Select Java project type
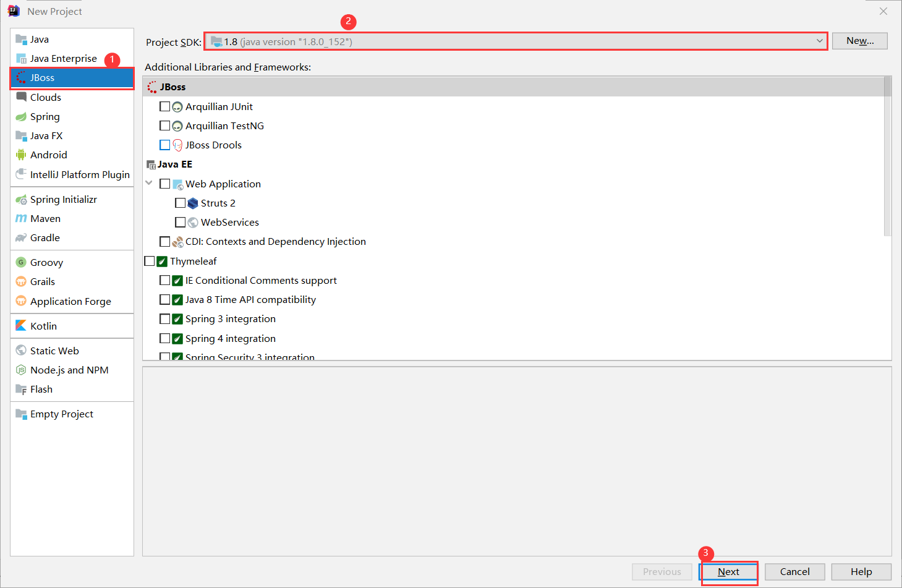Screen dimensions: 902x588 click(72, 40)
